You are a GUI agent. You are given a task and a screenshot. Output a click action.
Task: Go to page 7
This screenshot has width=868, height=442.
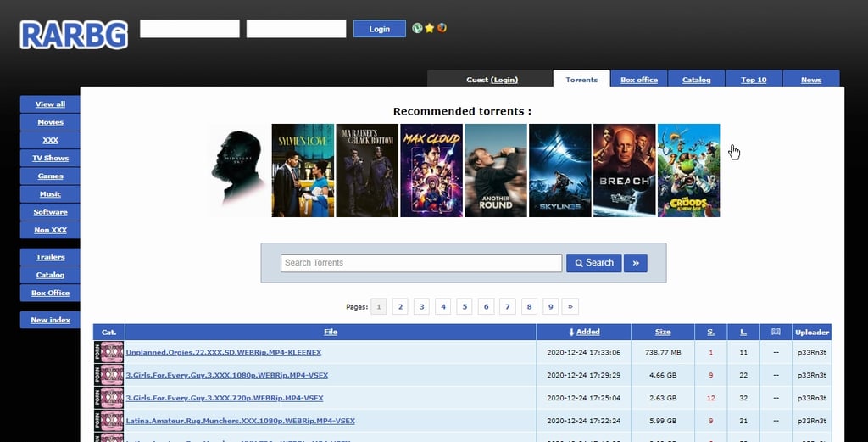click(x=508, y=306)
